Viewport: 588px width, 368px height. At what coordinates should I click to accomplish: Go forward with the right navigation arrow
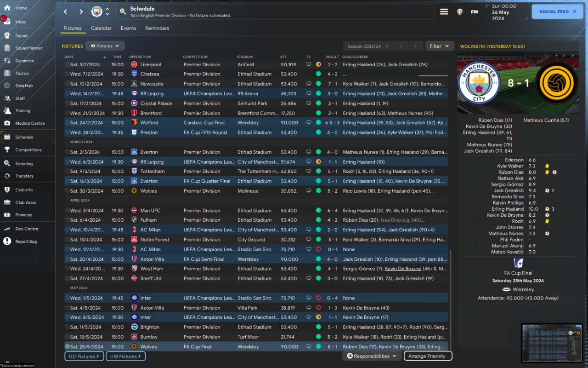[81, 11]
